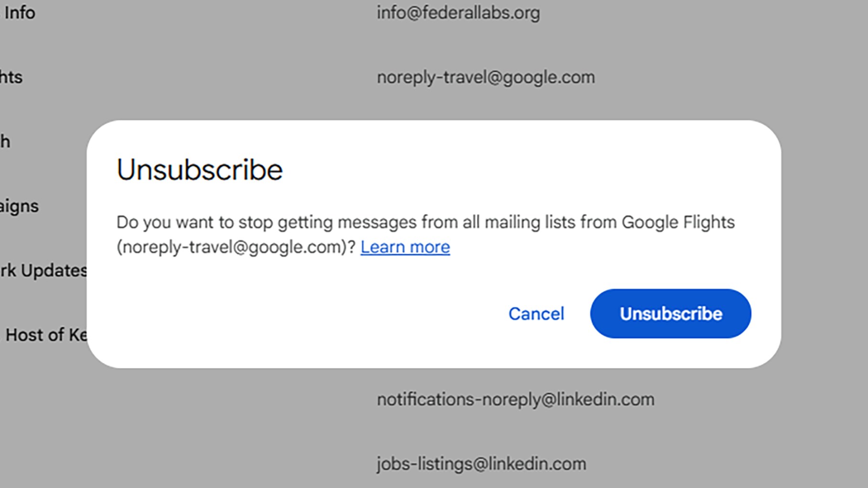Cancel the unsubscribe dialog

point(536,313)
